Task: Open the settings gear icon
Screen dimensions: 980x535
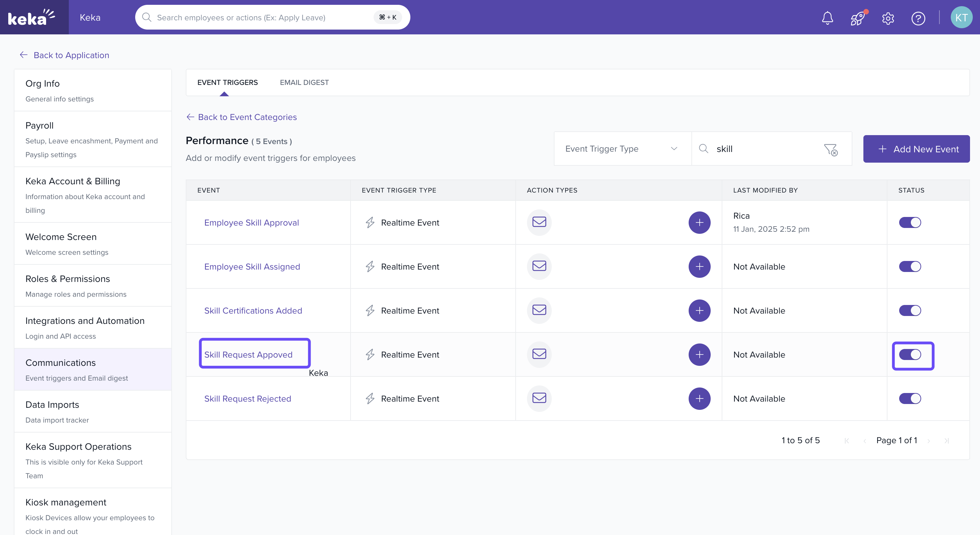Action: point(888,18)
